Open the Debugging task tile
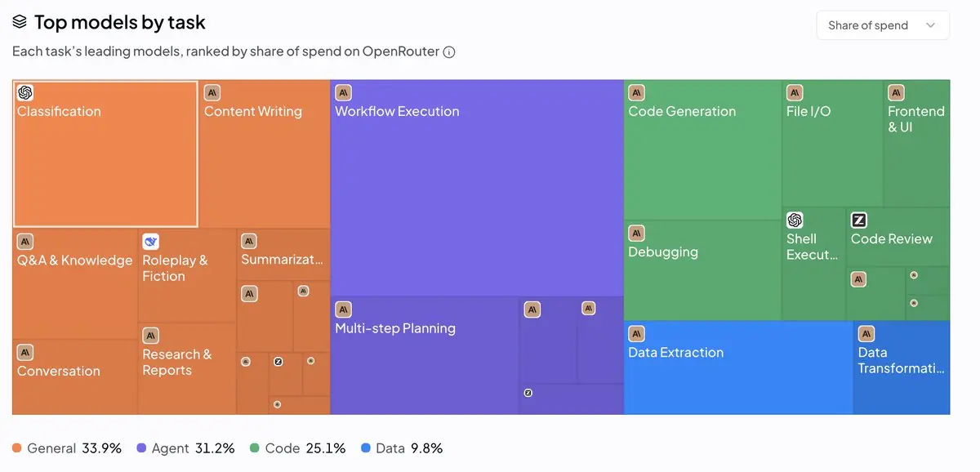Image resolution: width=980 pixels, height=472 pixels. pyautogui.click(x=702, y=270)
